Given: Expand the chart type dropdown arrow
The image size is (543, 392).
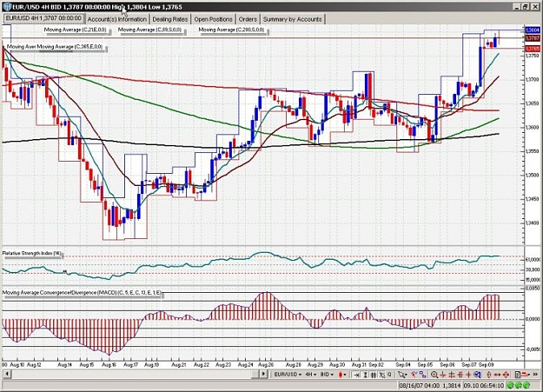Looking at the screenshot, I should click(x=345, y=375).
